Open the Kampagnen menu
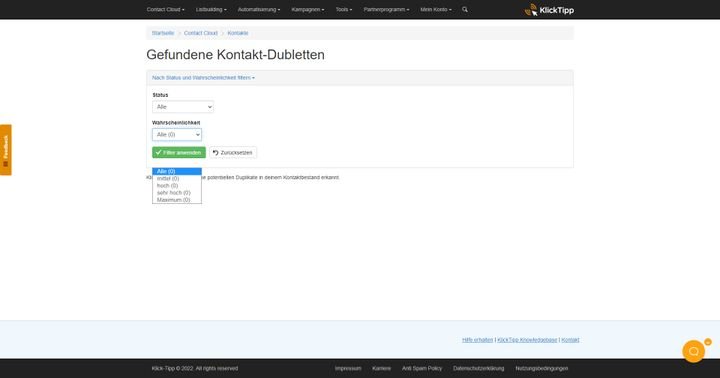This screenshot has width=720, height=378. tap(308, 10)
